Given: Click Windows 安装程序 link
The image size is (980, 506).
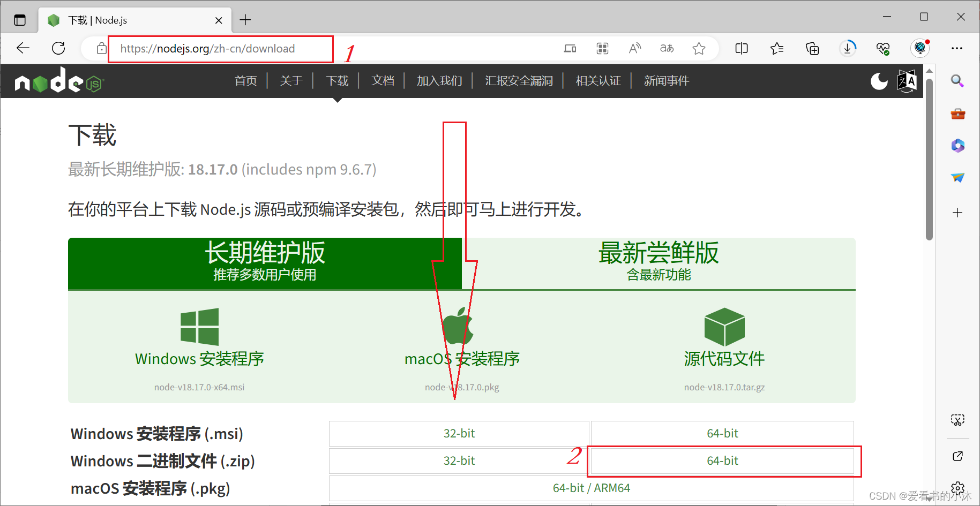Looking at the screenshot, I should [x=199, y=359].
